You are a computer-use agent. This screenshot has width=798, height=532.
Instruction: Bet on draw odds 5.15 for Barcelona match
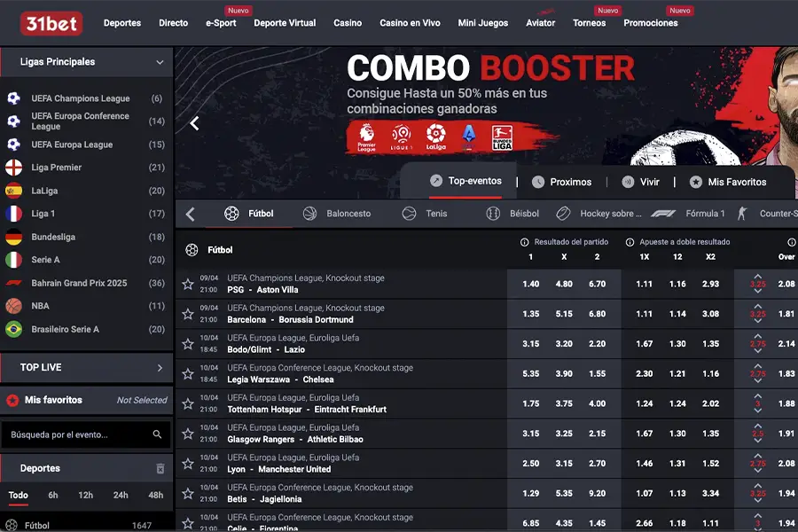pyautogui.click(x=564, y=314)
